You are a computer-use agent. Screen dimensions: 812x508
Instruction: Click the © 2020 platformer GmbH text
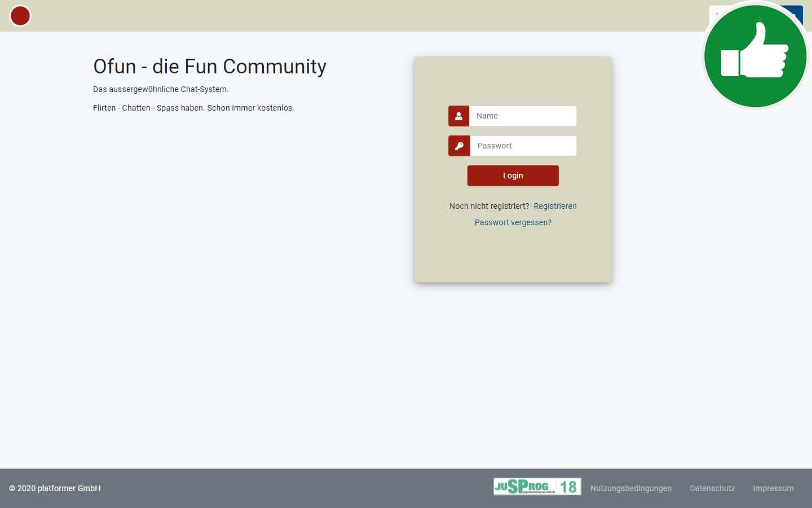tap(55, 489)
